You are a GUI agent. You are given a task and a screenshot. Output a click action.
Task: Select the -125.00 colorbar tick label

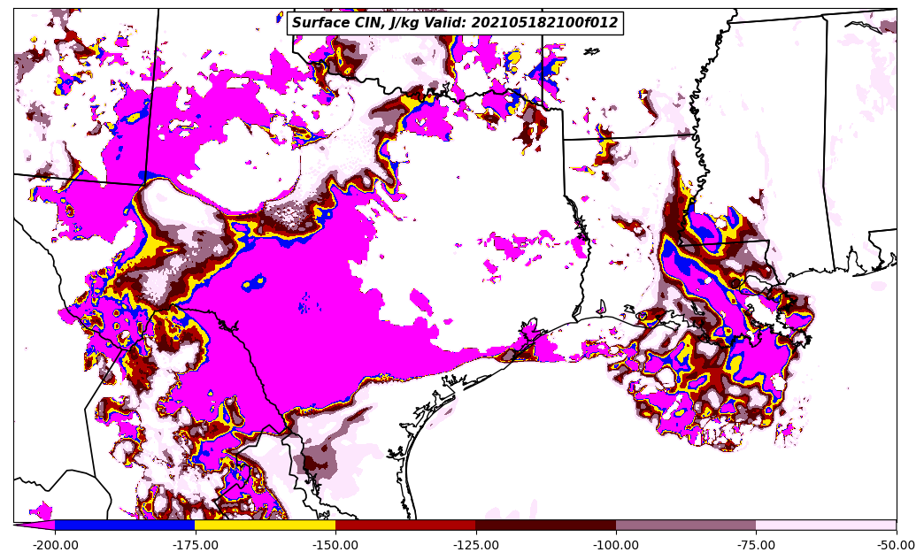[475, 545]
